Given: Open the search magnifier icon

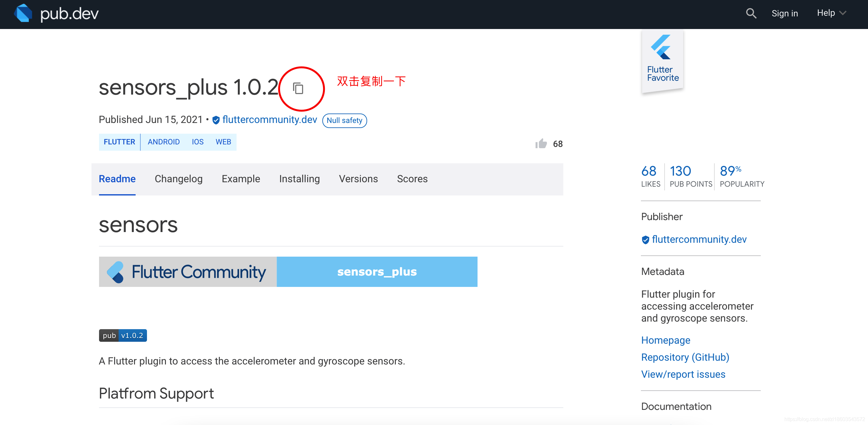Looking at the screenshot, I should pos(751,14).
